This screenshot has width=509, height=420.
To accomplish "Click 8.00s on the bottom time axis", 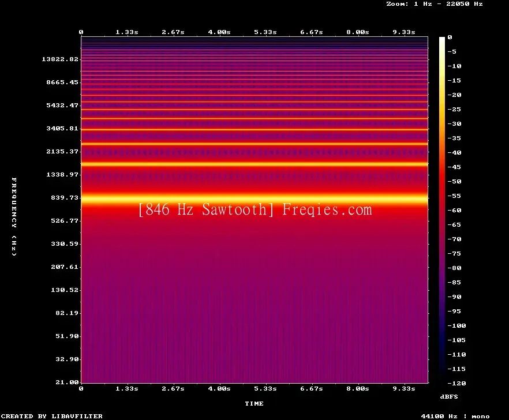I will 357,388.
